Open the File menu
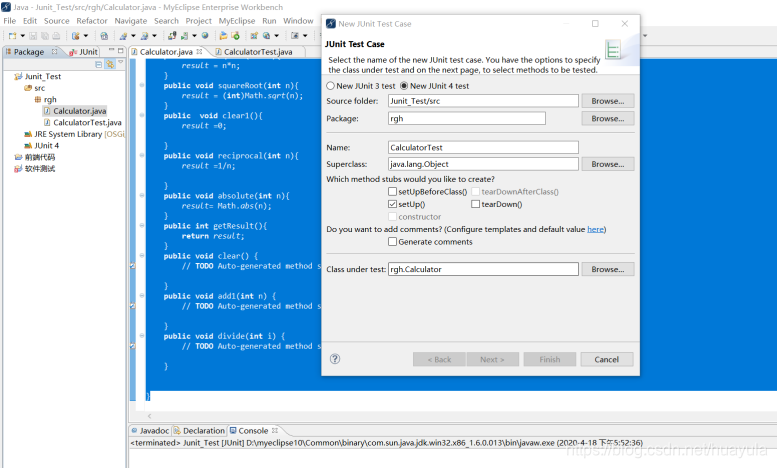Screen dimensions: 777x468 9,21
